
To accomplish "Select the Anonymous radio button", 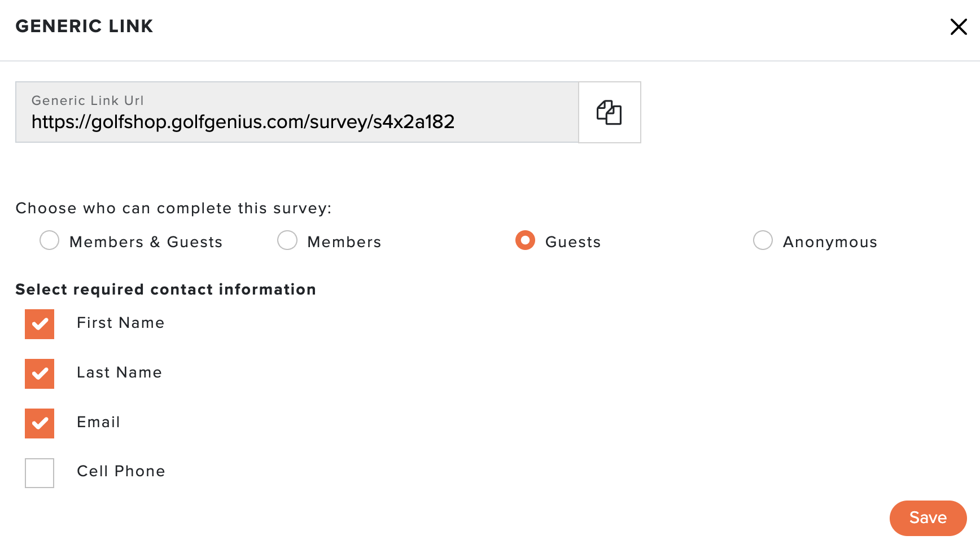I will coord(763,240).
